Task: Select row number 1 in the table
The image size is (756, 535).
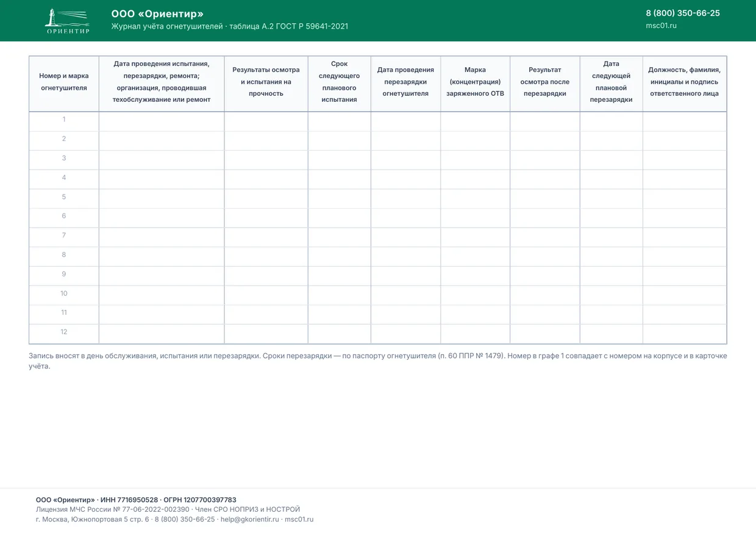Action: tap(378, 121)
